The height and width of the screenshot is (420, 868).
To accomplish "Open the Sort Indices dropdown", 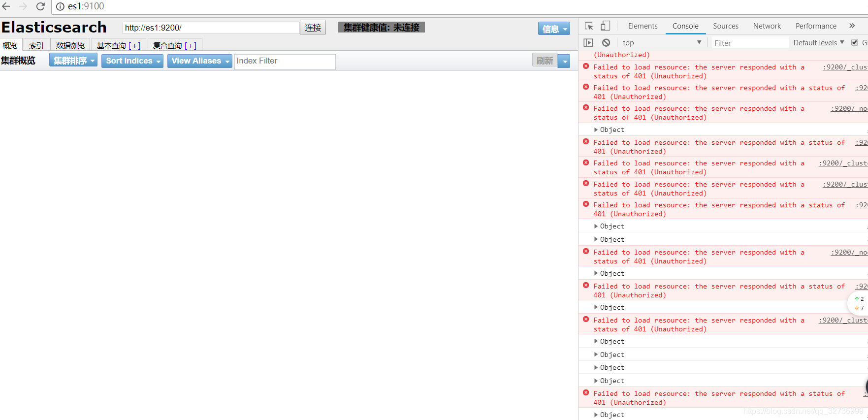I will [132, 61].
